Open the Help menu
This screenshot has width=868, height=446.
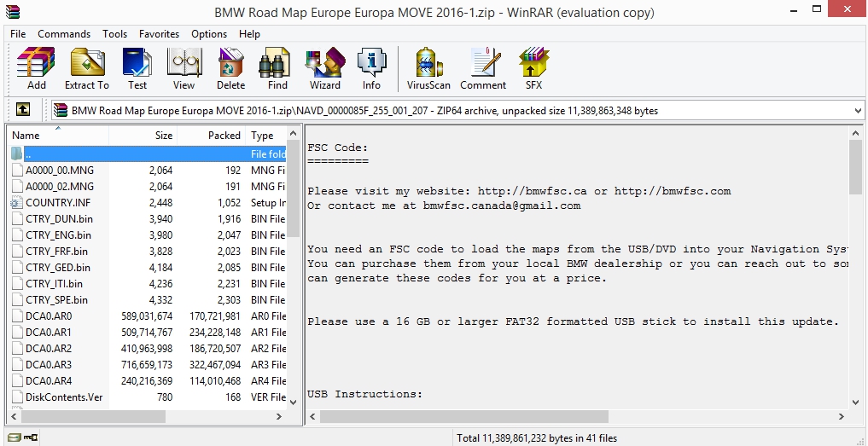click(250, 34)
